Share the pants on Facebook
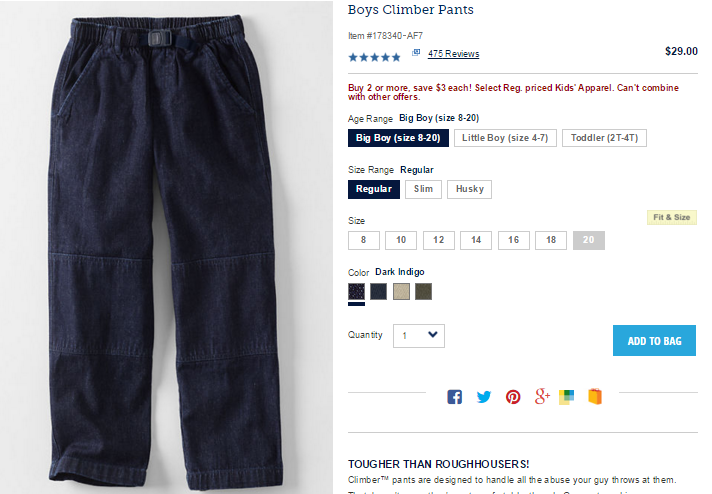Screen dimensions: 712x494 click(x=455, y=397)
